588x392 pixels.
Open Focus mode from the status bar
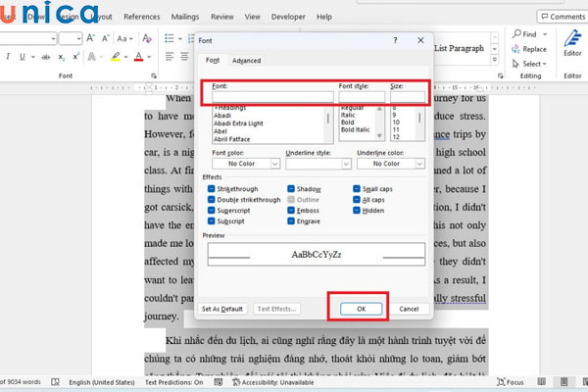pos(514,382)
